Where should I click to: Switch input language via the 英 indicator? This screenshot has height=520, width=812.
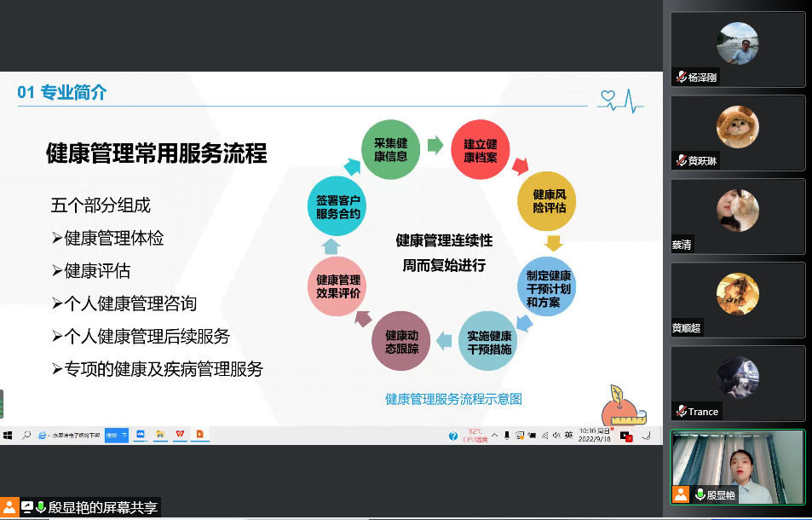pyautogui.click(x=568, y=435)
